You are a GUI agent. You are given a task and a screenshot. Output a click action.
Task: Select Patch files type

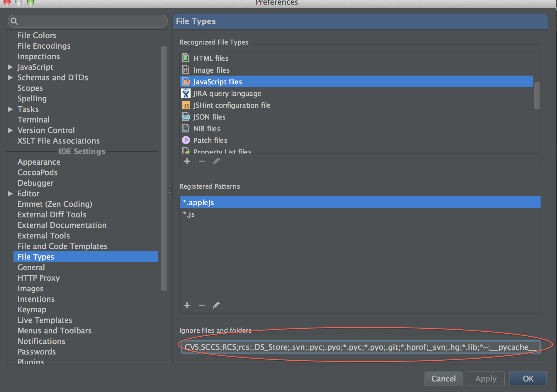pos(356,140)
